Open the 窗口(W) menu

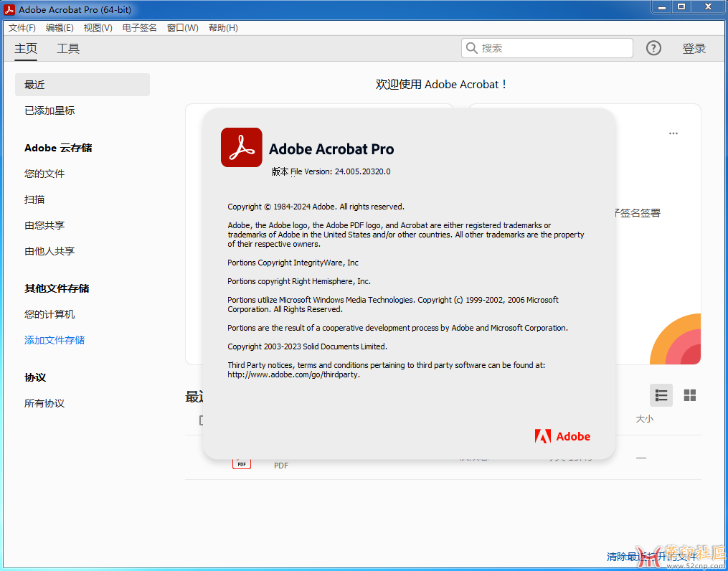click(183, 28)
